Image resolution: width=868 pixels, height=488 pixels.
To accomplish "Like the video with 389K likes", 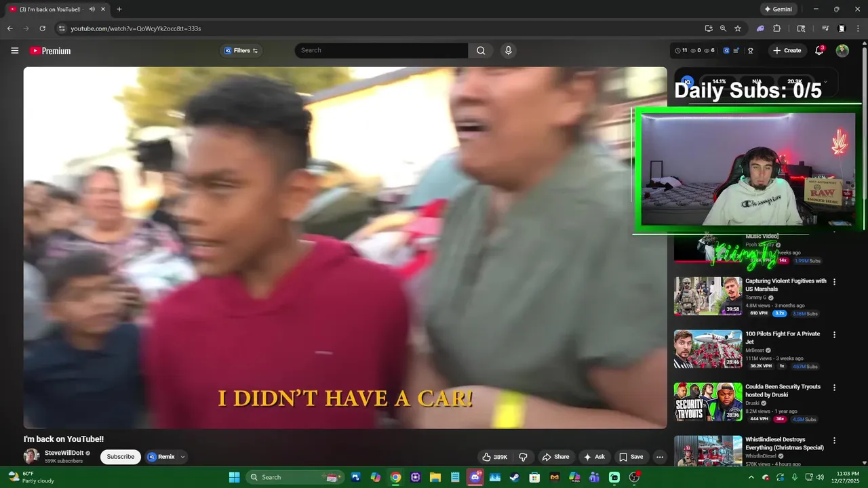I will coord(494,457).
